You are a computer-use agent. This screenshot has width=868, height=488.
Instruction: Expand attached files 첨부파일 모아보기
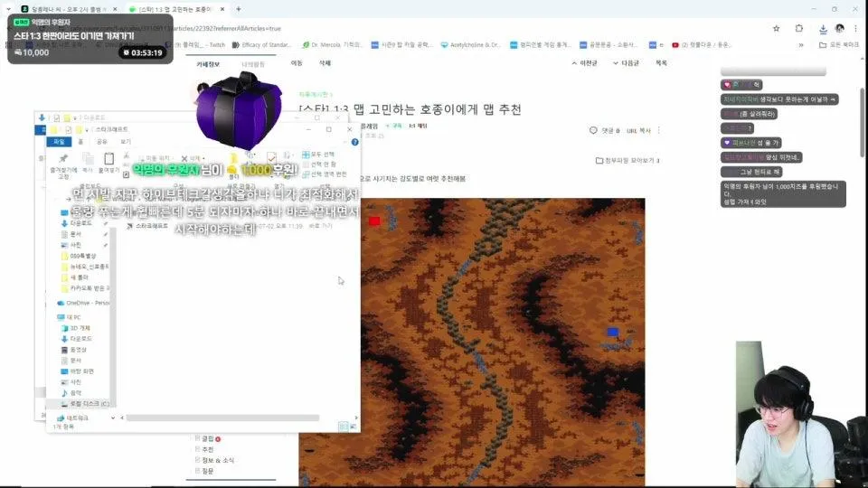tap(627, 161)
